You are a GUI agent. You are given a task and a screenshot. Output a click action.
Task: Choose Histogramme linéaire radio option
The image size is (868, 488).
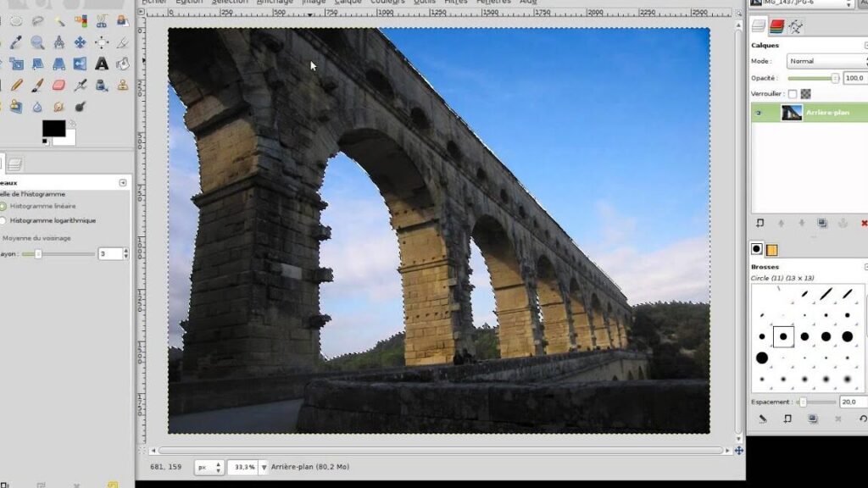click(38, 206)
